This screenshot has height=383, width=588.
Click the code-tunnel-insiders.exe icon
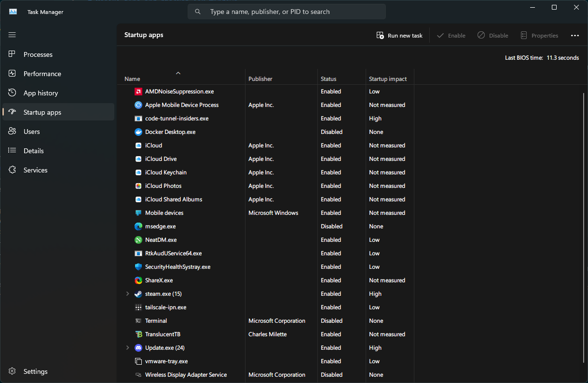[x=138, y=119]
